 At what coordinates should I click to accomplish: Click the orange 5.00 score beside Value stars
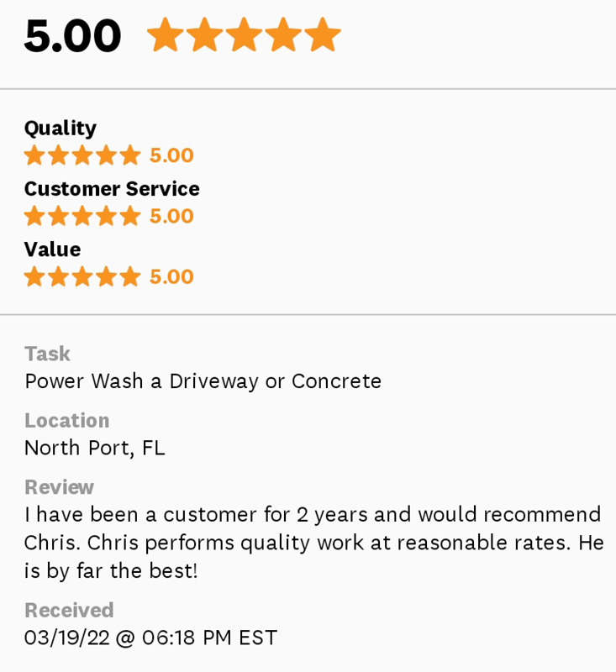point(171,276)
